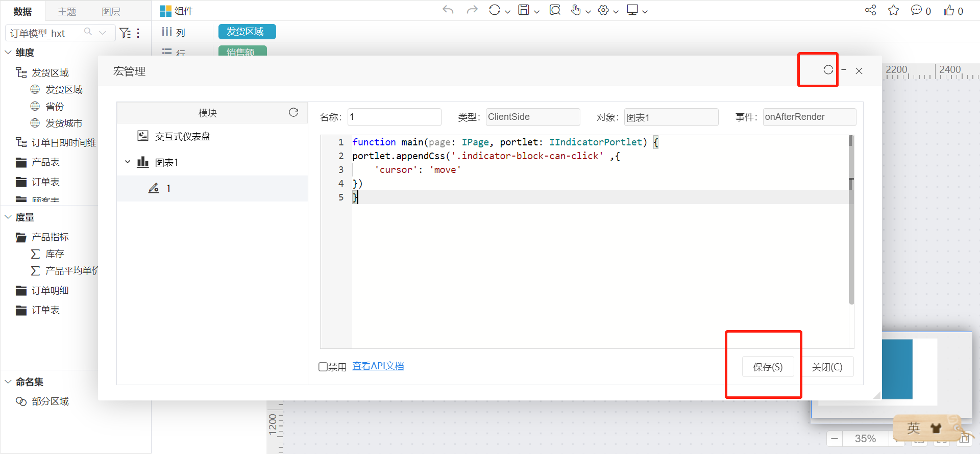Select 部分区域 named set
The width and height of the screenshot is (980, 454).
click(50, 401)
